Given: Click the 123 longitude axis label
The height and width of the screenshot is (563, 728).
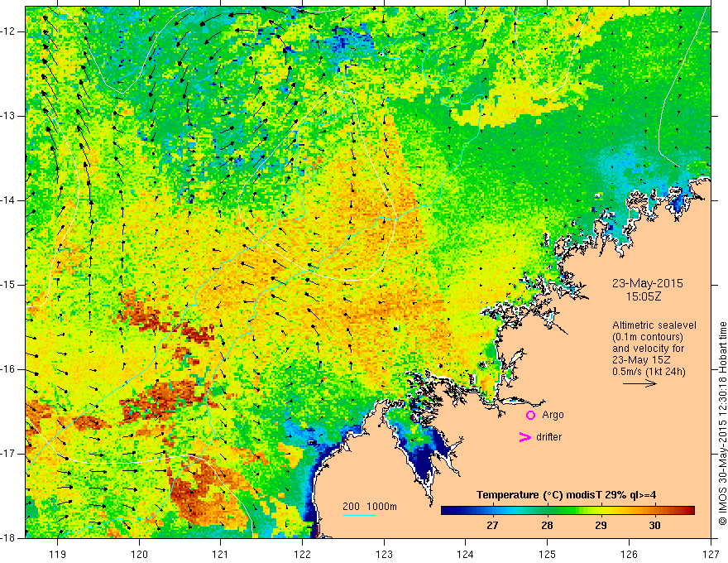Looking at the screenshot, I should click(384, 554).
